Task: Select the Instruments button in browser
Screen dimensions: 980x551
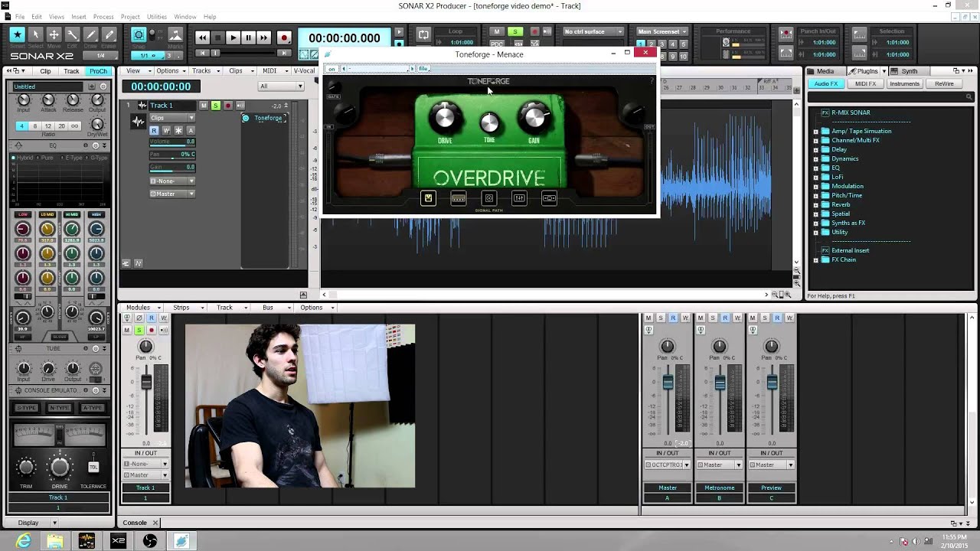Action: point(904,83)
